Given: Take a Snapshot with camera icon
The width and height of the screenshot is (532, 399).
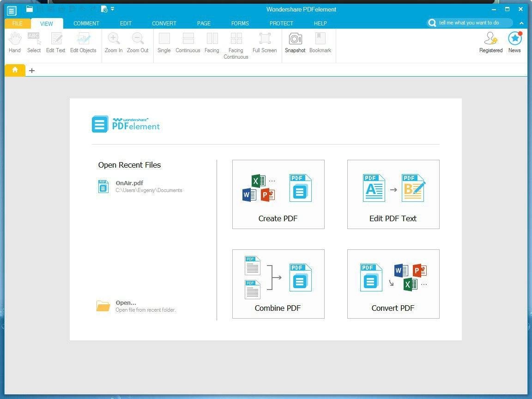Looking at the screenshot, I should pos(295,43).
